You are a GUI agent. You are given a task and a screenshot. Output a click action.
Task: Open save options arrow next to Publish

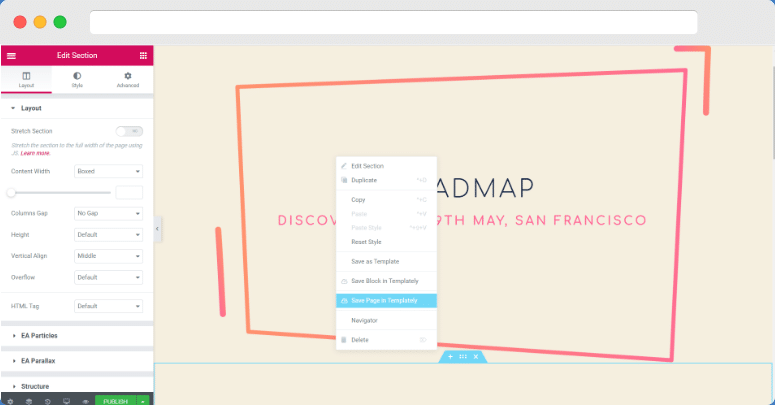click(143, 401)
